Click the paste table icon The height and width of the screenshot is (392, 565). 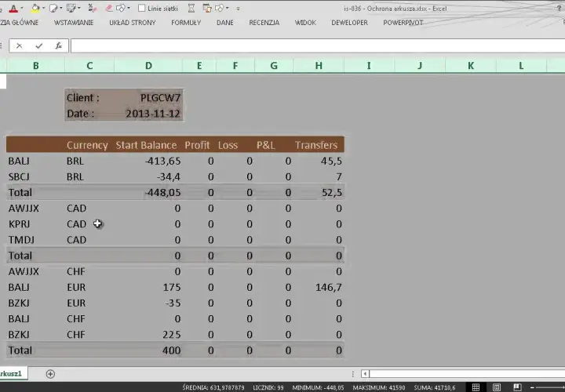207,8
